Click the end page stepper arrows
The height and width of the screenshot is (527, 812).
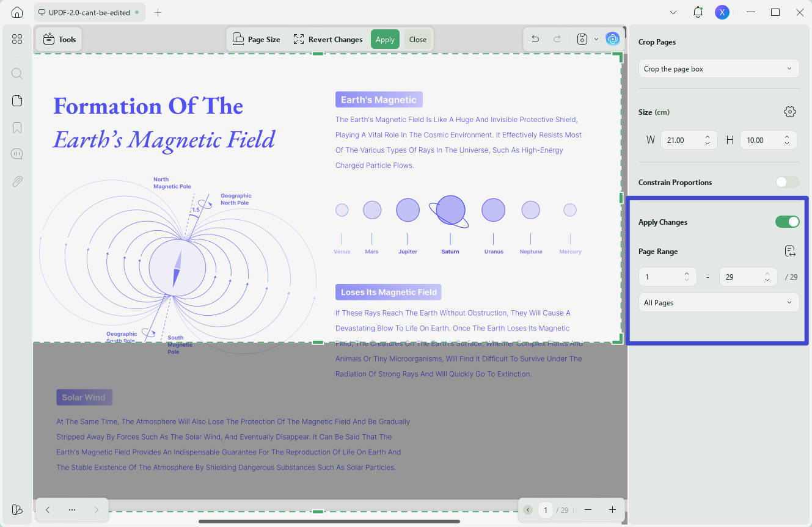click(x=767, y=277)
